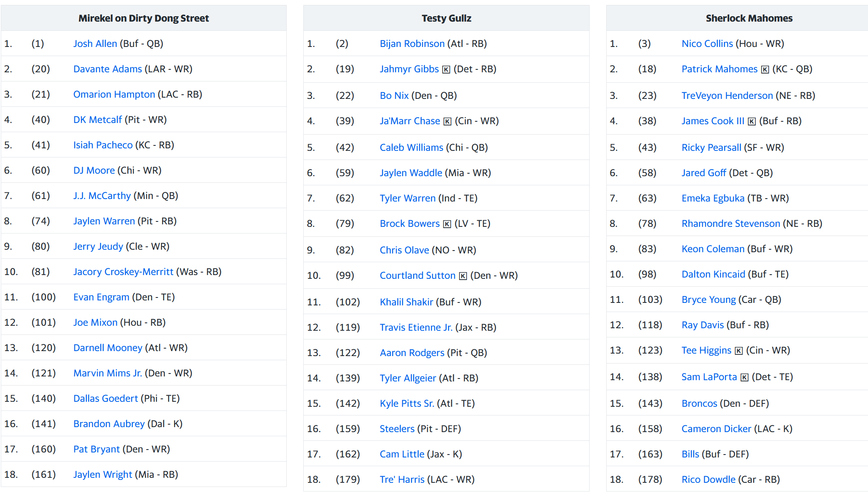
Task: View Rhamondre Stevenson's player page
Action: 730,224
